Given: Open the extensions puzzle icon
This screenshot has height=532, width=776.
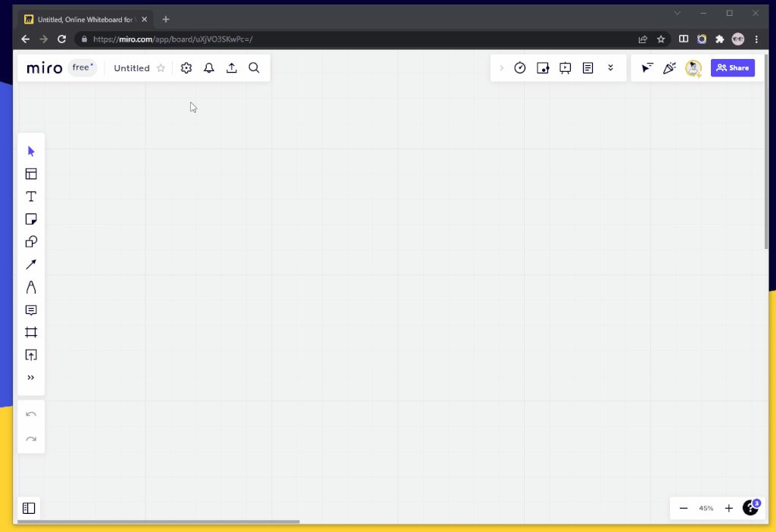Looking at the screenshot, I should tap(719, 39).
